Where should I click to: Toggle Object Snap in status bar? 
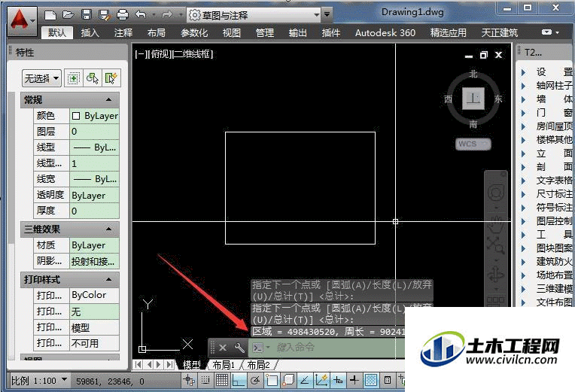click(272, 380)
